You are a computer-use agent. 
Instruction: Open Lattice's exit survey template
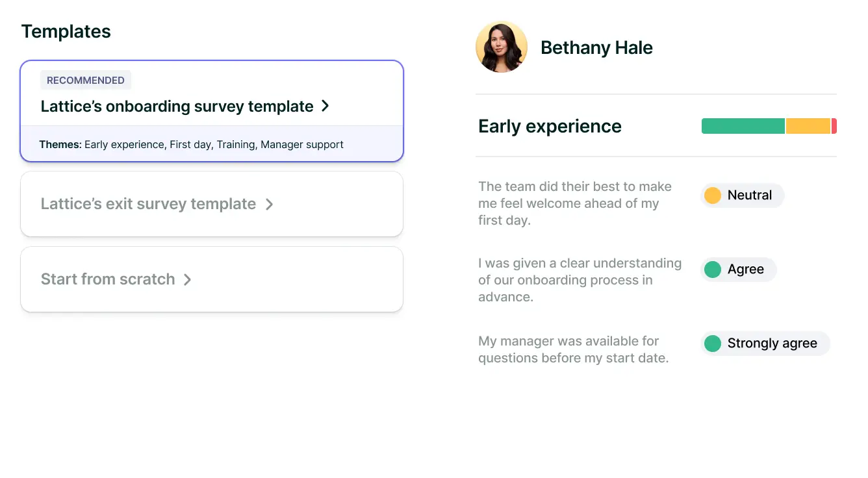pyautogui.click(x=148, y=204)
